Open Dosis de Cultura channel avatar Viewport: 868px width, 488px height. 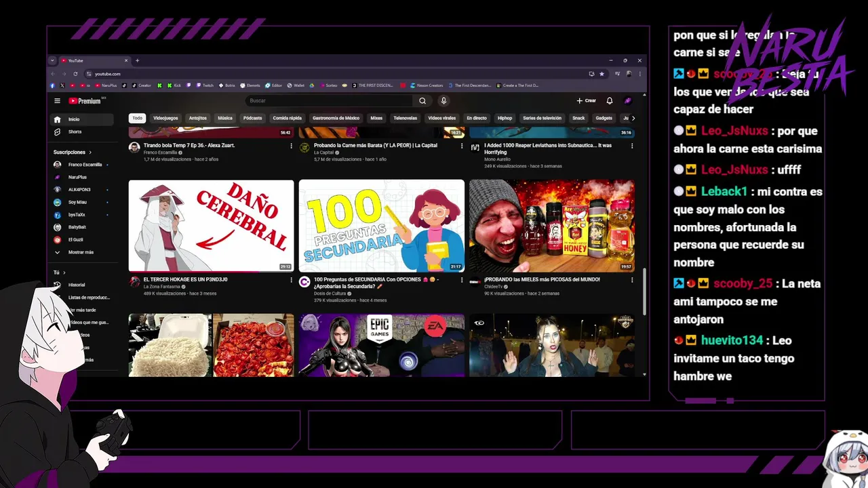pos(304,281)
